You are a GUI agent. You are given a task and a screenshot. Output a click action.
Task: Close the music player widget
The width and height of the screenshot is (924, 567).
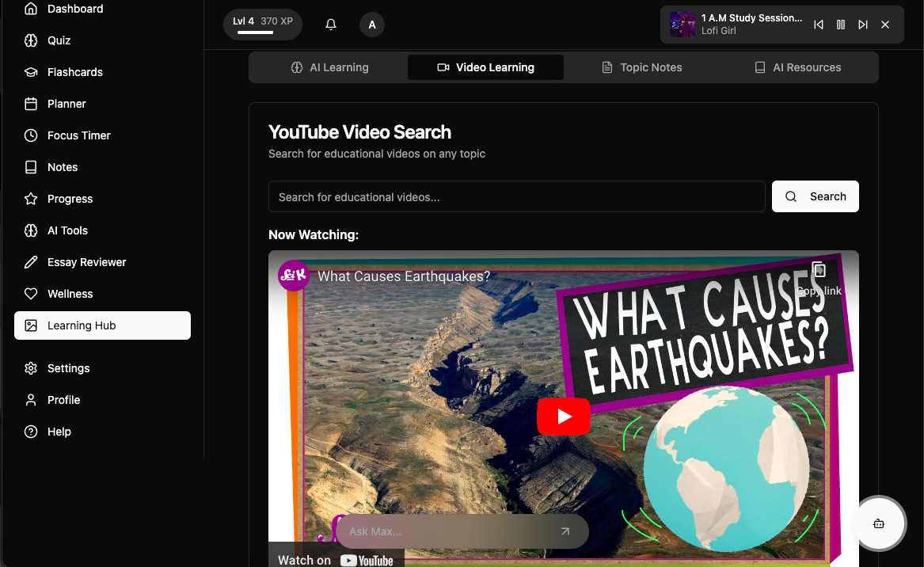pos(885,25)
